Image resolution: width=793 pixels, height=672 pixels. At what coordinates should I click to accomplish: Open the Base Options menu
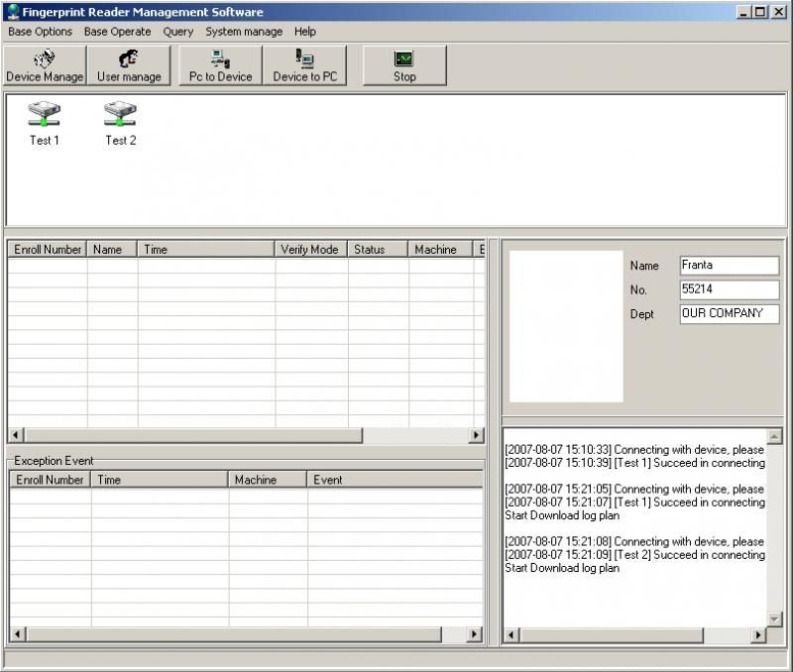click(40, 32)
